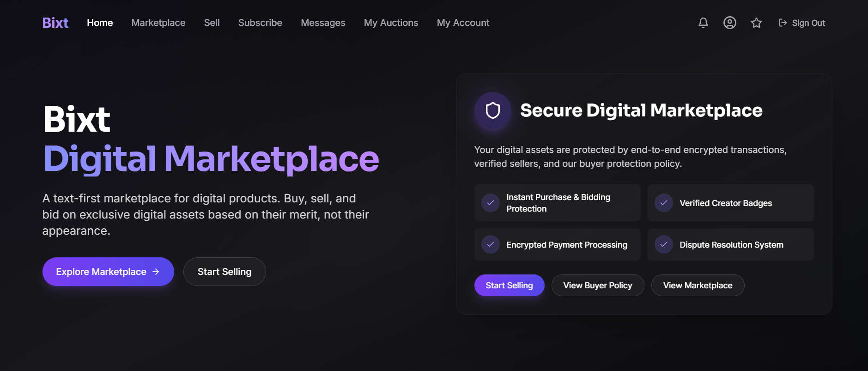Viewport: 868px width, 371px height.
Task: Go to My Account
Action: (463, 23)
